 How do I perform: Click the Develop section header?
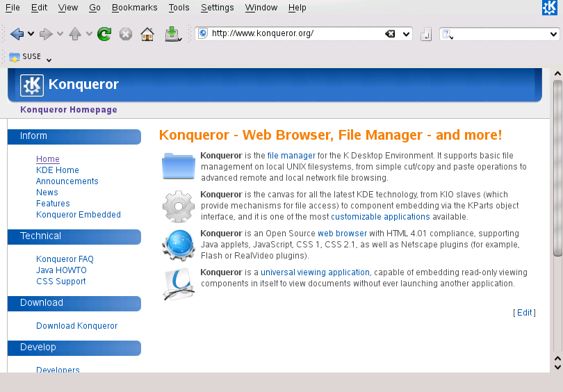click(x=74, y=348)
